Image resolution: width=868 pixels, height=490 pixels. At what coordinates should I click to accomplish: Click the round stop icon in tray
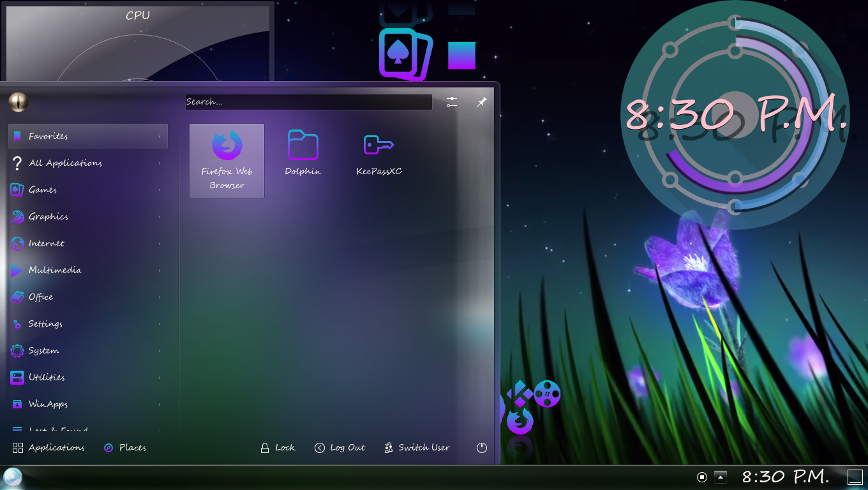point(702,477)
